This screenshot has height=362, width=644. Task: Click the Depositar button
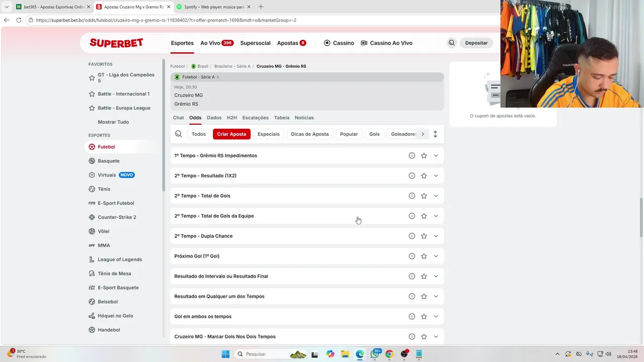click(476, 43)
